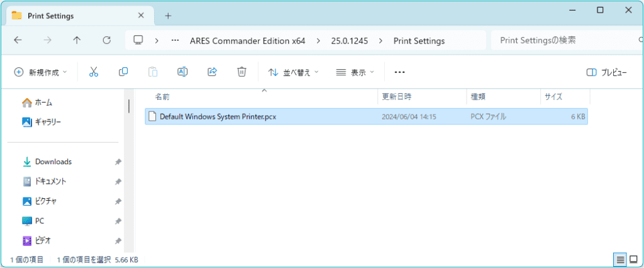
Task: Navigate up one folder level
Action: click(x=77, y=40)
